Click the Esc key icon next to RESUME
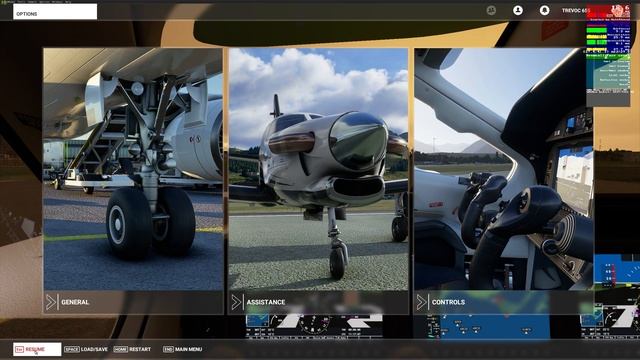Screen dimensions: 640x360 (x=19, y=349)
